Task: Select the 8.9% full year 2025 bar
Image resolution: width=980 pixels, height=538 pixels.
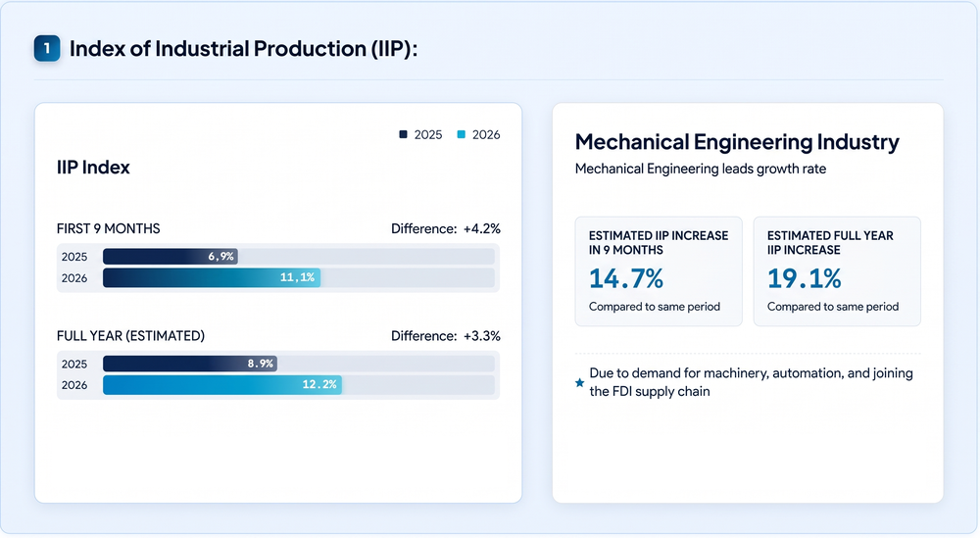Action: [190, 364]
